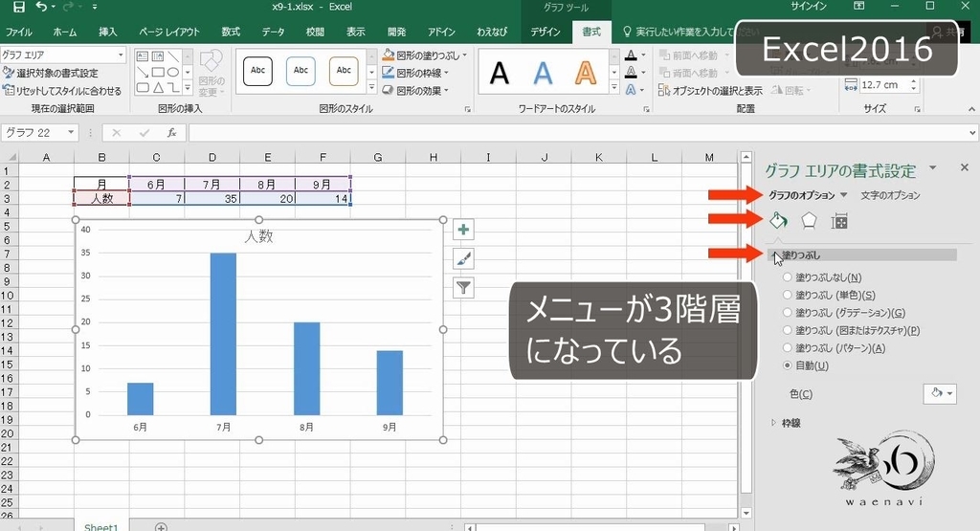Click the Name Box field

click(33, 132)
